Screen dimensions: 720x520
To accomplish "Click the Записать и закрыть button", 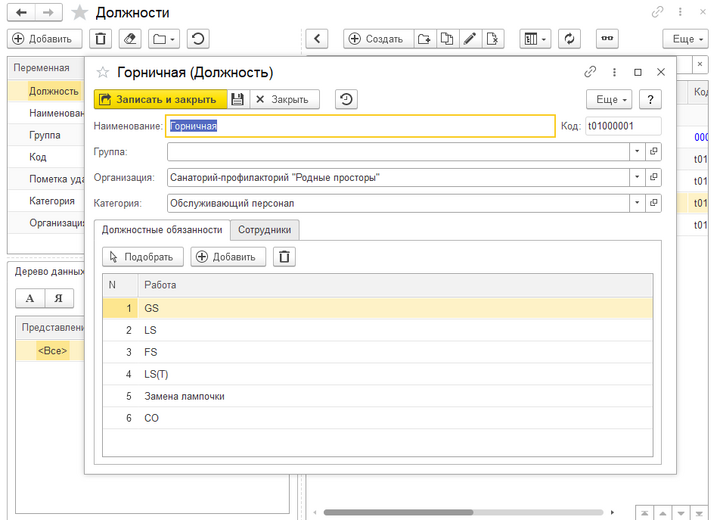I will pyautogui.click(x=160, y=100).
